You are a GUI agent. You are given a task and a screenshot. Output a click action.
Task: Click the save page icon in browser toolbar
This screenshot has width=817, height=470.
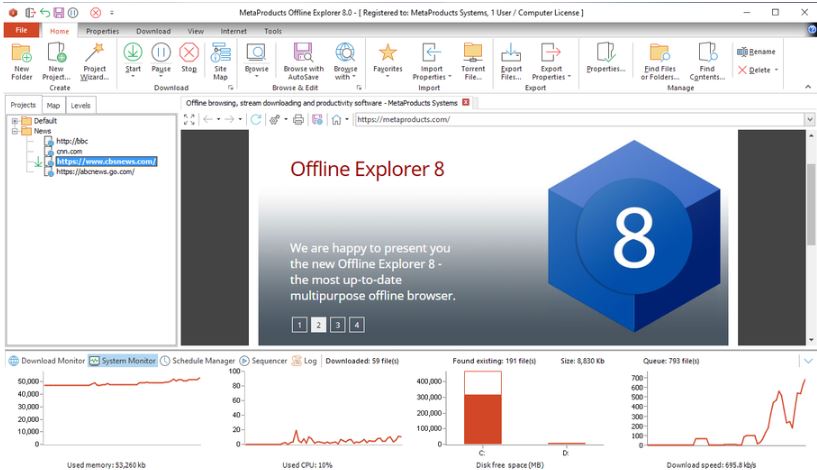click(x=317, y=120)
